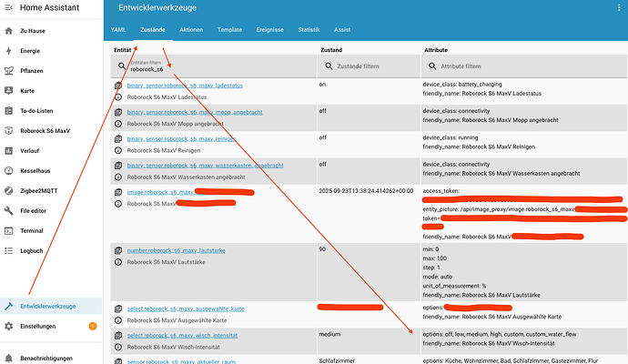Copy entity ID of Roborock Ladestatus sensor
The image size is (628, 364).
click(x=118, y=85)
